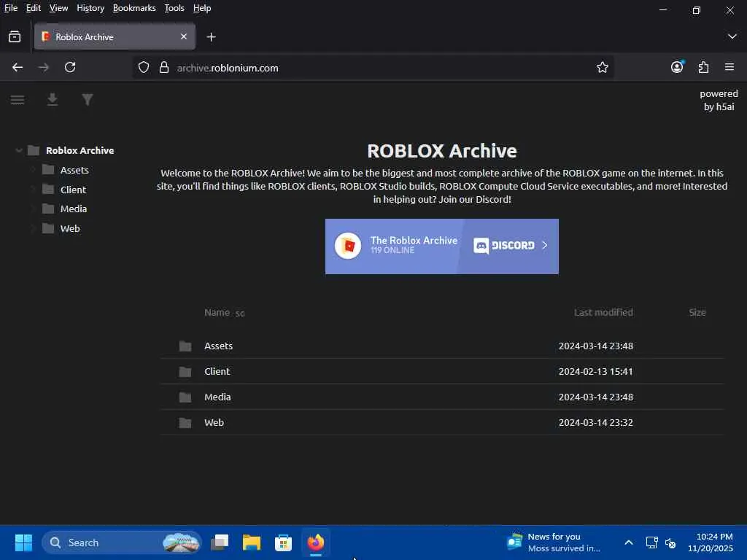Select Roblox Archive root in sidebar tree
Screen dimensions: 747x560
pyautogui.click(x=80, y=150)
